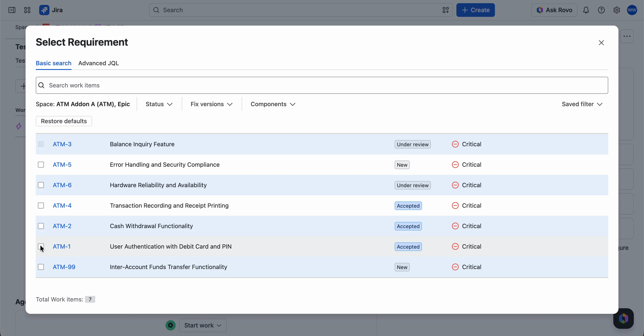
Task: Click the Critical priority icon for ATM-5
Action: [455, 165]
